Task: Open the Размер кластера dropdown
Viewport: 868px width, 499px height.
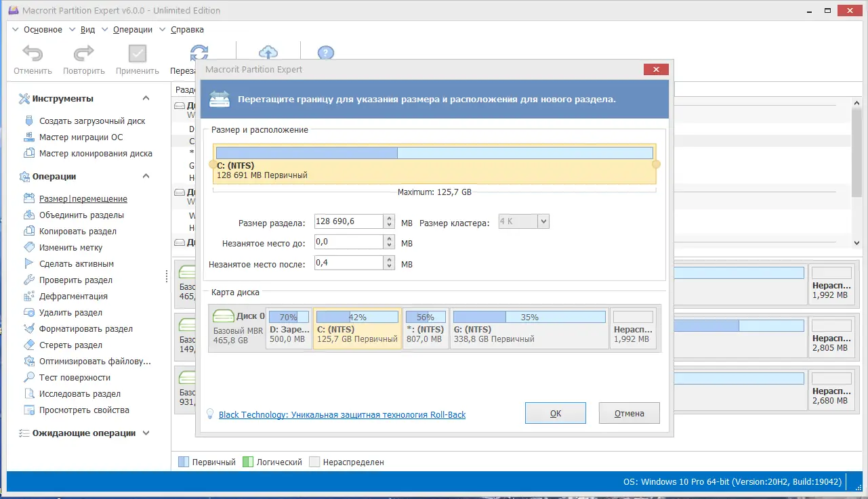Action: [x=543, y=221]
